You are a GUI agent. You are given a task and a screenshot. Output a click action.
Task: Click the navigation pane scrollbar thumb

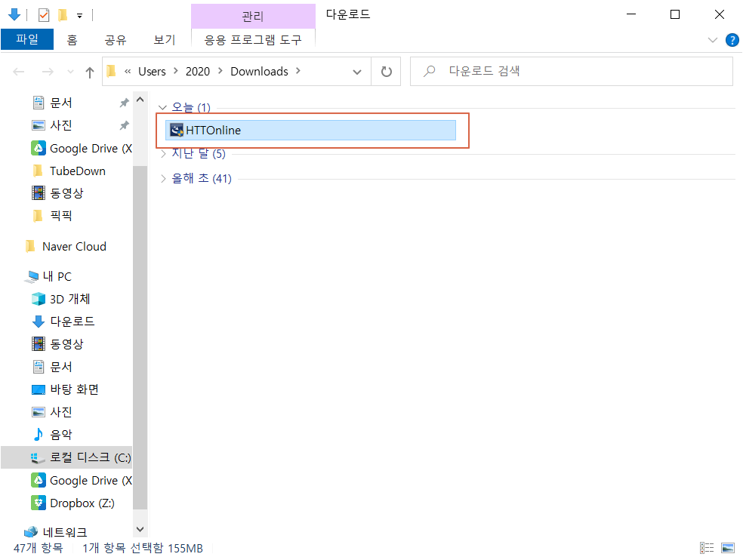[140, 337]
